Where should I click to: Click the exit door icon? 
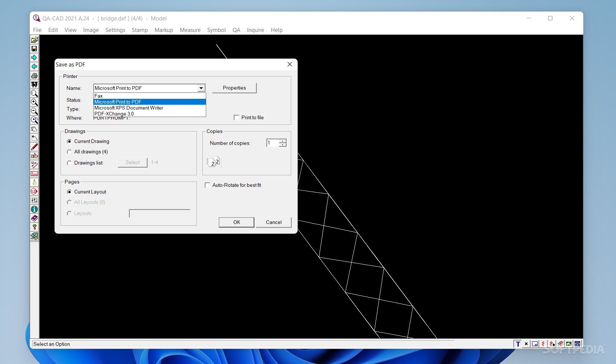(34, 236)
